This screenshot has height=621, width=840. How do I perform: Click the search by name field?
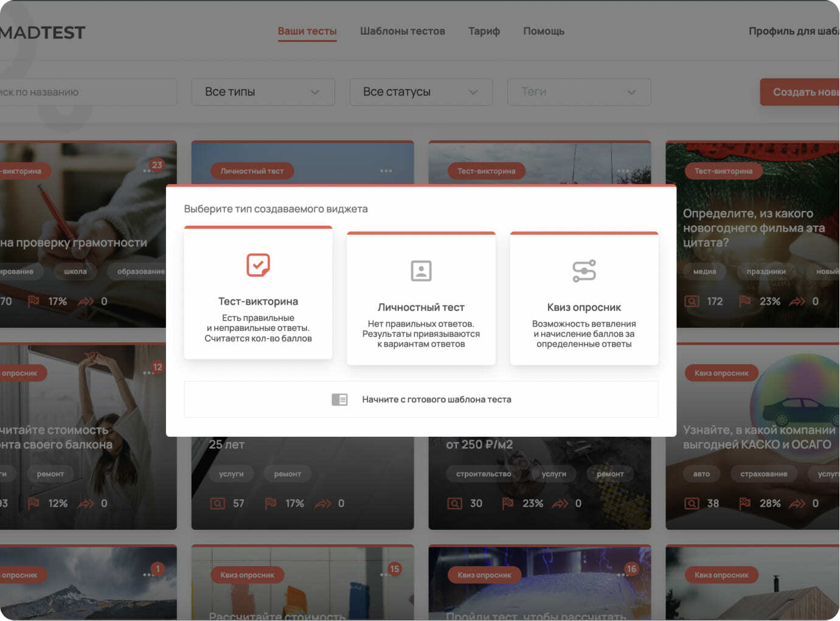[x=88, y=92]
